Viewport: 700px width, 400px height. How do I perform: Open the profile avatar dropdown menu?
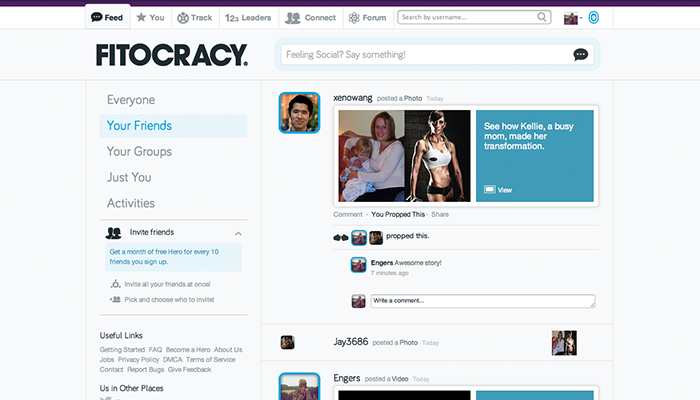point(573,18)
